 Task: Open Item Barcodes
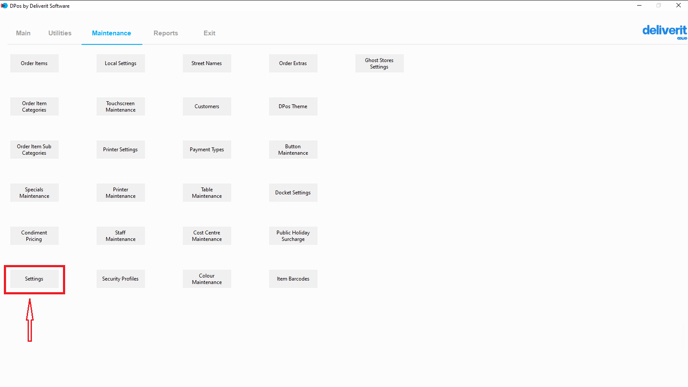pos(293,279)
